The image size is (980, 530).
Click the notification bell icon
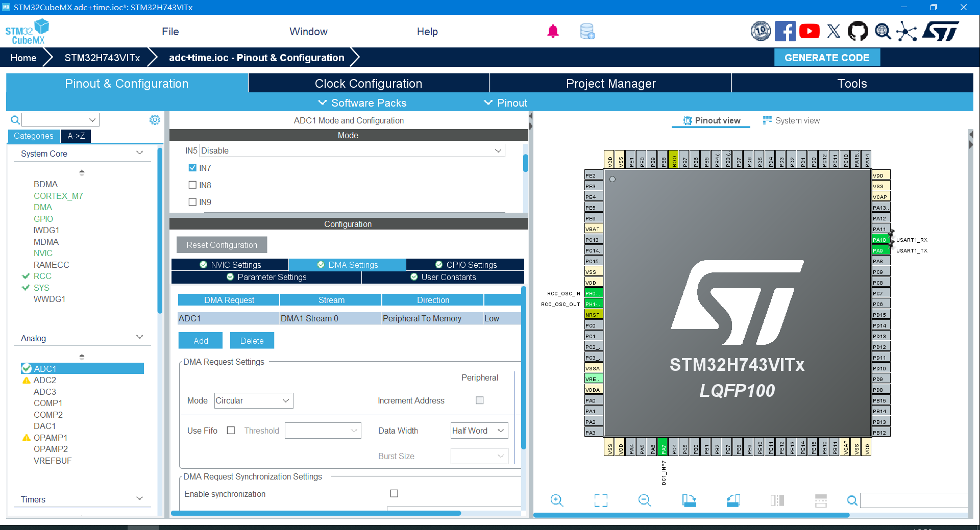(x=553, y=32)
